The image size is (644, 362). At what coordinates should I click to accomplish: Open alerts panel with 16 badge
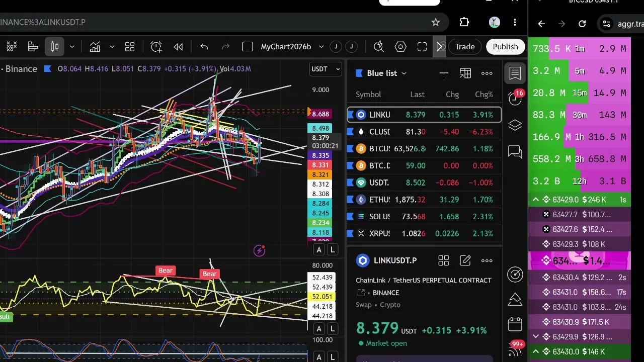point(515,98)
